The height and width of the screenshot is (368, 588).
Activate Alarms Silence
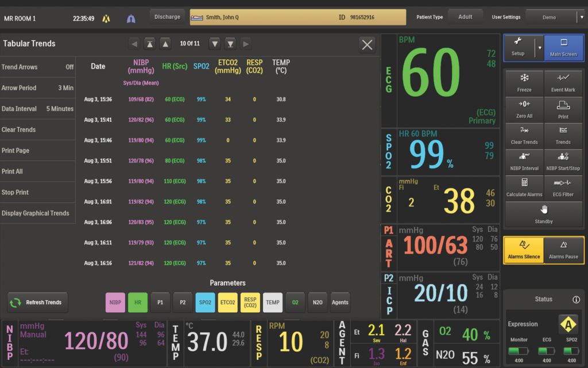click(524, 250)
